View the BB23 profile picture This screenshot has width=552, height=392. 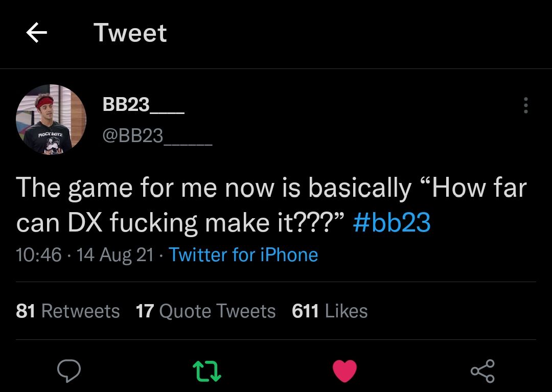(x=51, y=120)
